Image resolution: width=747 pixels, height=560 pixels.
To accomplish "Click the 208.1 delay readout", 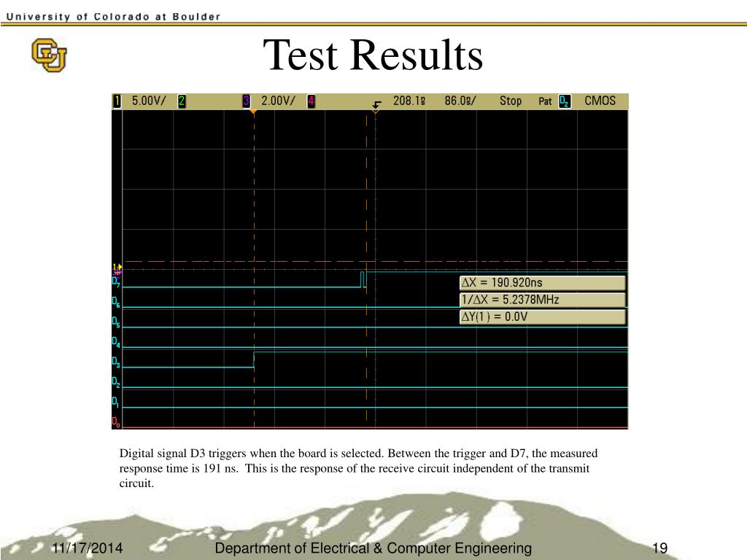I will [x=409, y=101].
